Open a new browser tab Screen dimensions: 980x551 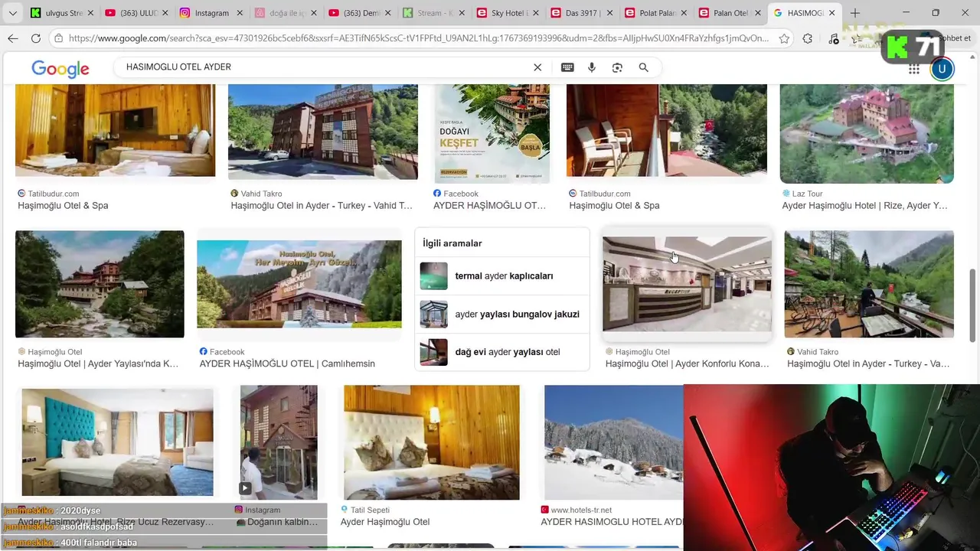(855, 13)
